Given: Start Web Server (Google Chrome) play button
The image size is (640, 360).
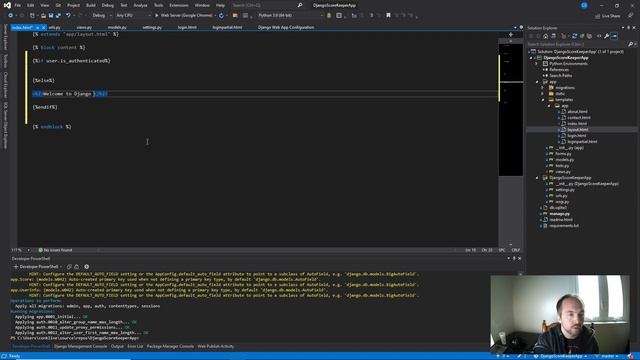Looking at the screenshot, I should (x=156, y=16).
